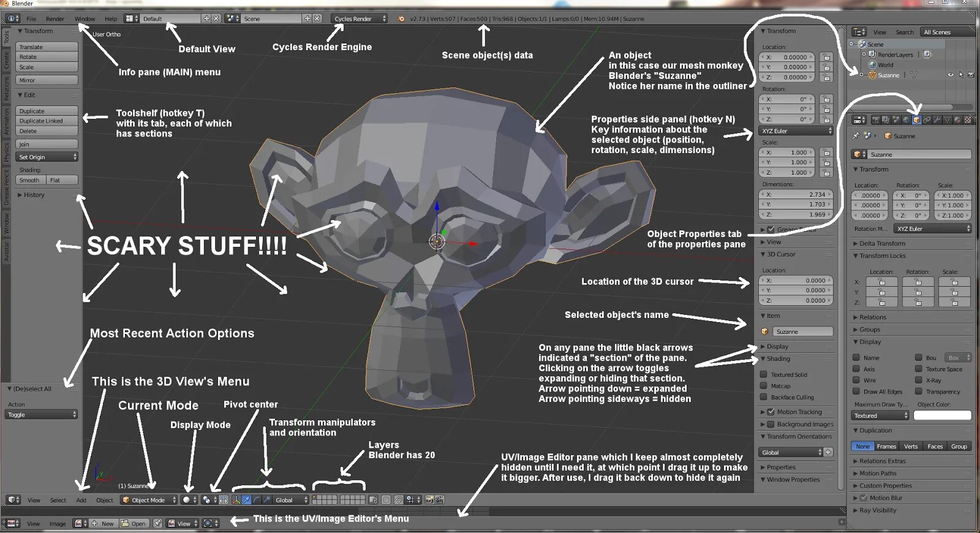Open the Window menu

point(85,19)
